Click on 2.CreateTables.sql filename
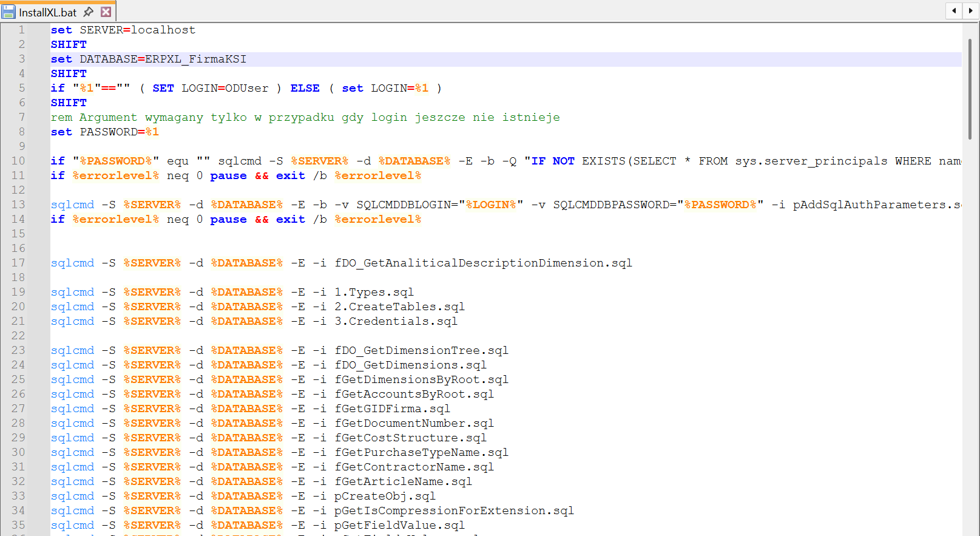This screenshot has width=980, height=536. click(x=399, y=307)
